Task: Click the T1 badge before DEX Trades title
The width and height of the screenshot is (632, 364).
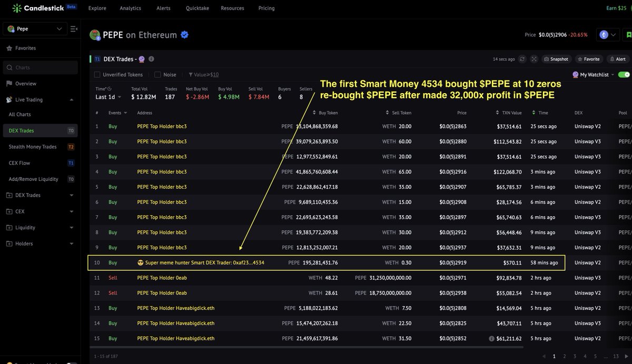Action: click(97, 59)
